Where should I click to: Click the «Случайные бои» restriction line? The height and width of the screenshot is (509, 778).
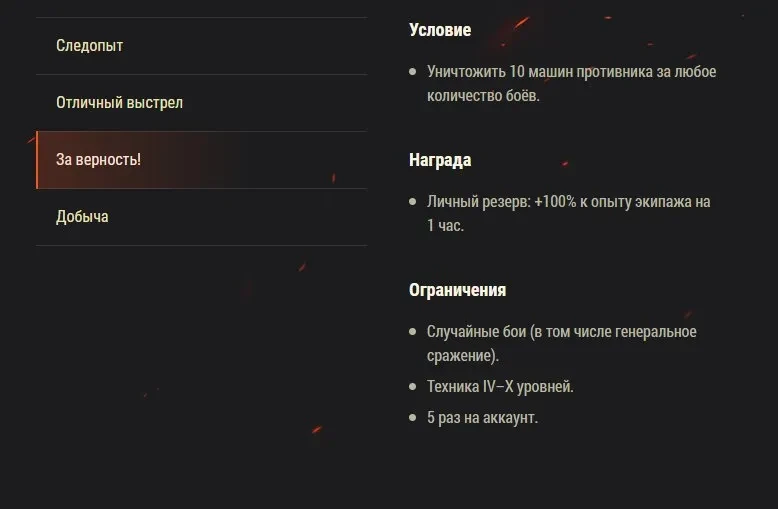click(x=561, y=332)
